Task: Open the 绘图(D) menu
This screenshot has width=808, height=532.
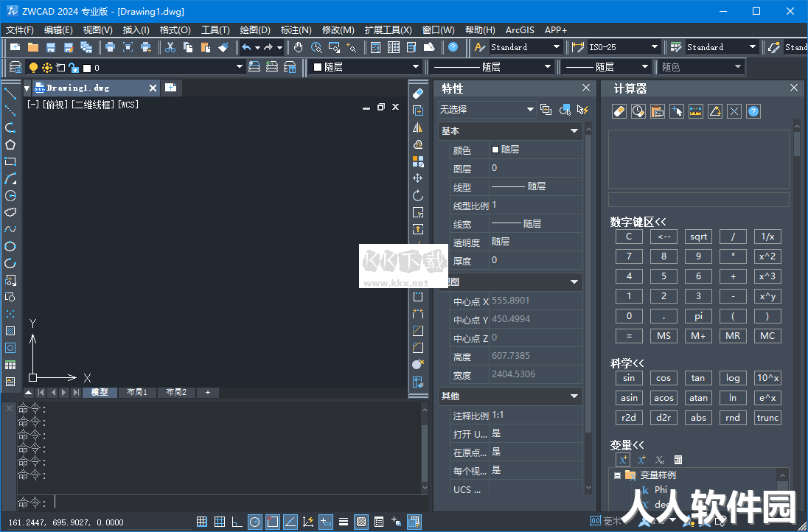Action: pos(255,30)
